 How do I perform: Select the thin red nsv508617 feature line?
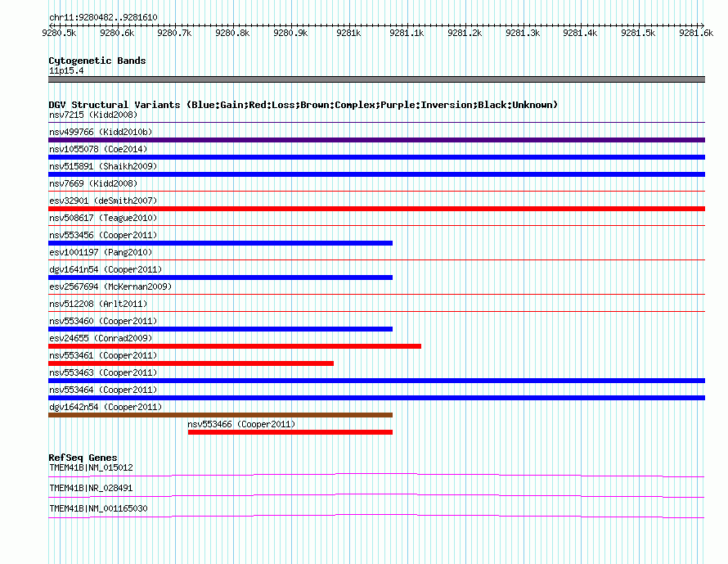[376, 226]
